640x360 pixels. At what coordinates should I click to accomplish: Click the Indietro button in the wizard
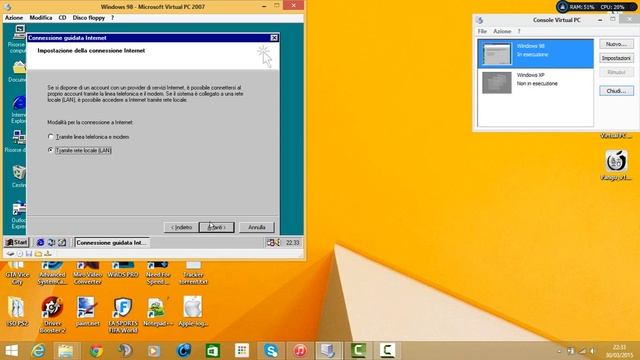tap(181, 227)
